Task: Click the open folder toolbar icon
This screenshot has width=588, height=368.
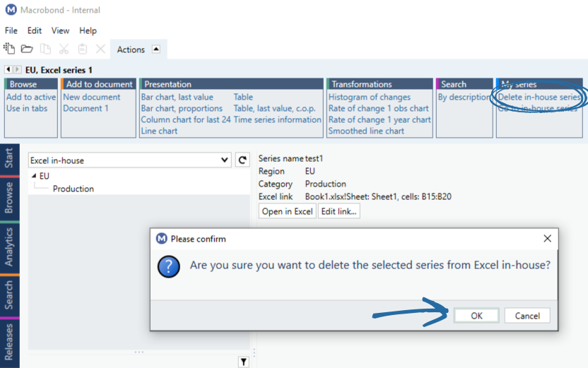Action: (x=27, y=49)
